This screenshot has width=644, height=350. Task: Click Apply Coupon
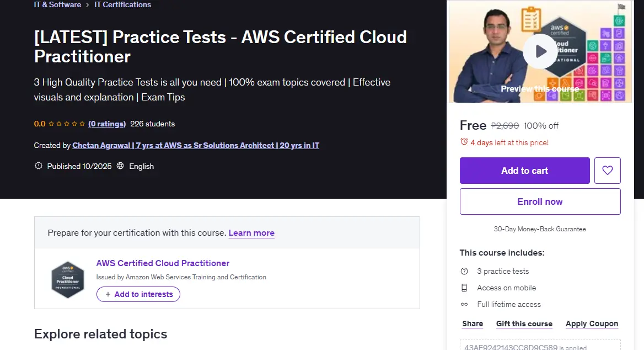[592, 324]
